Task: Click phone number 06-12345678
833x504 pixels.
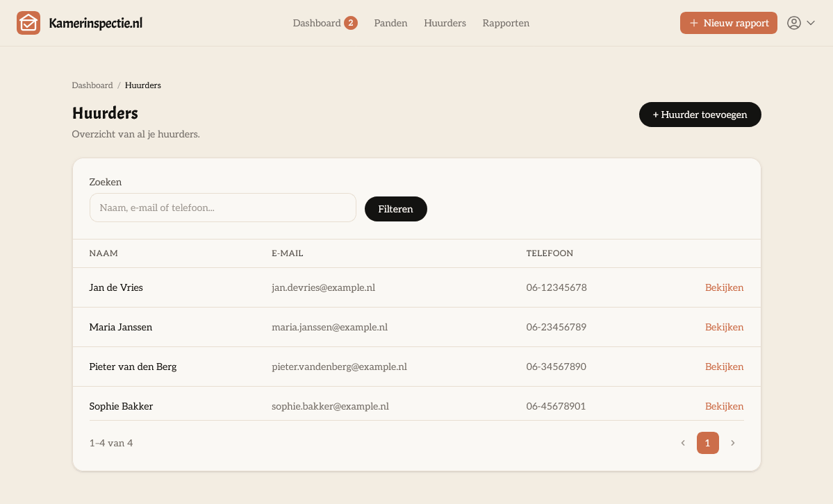Action: click(556, 287)
